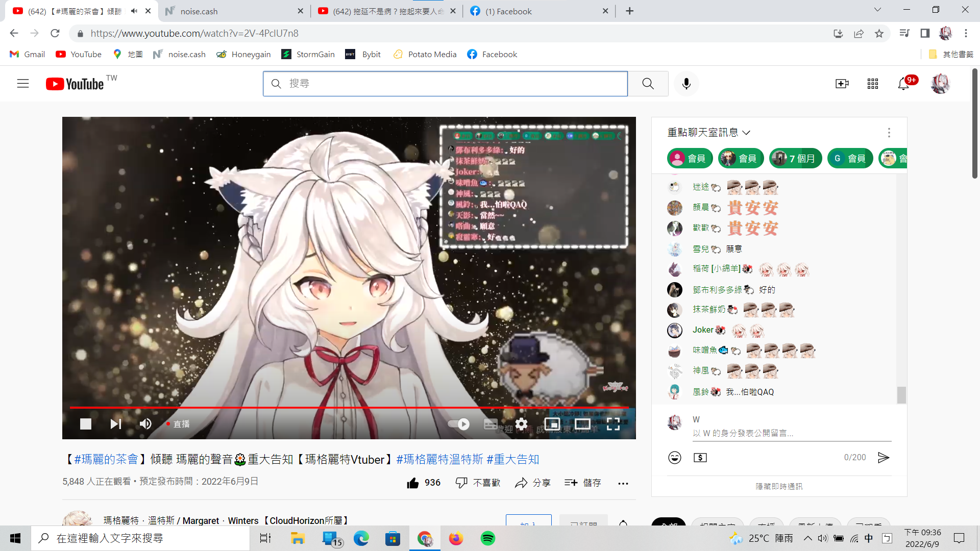Open the YouTube account avatar menu

[x=940, y=84]
